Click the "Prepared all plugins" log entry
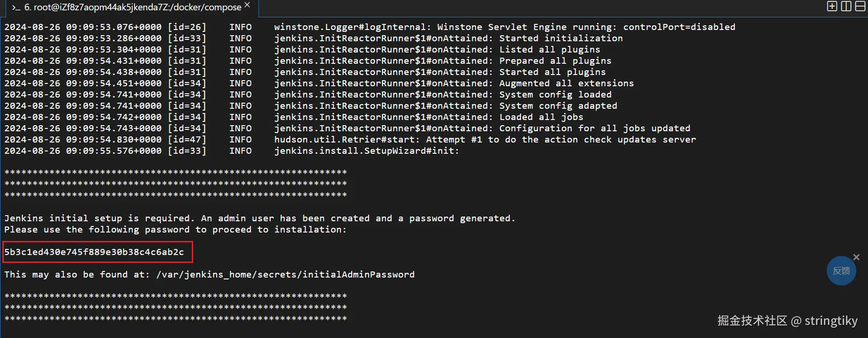 (x=555, y=61)
